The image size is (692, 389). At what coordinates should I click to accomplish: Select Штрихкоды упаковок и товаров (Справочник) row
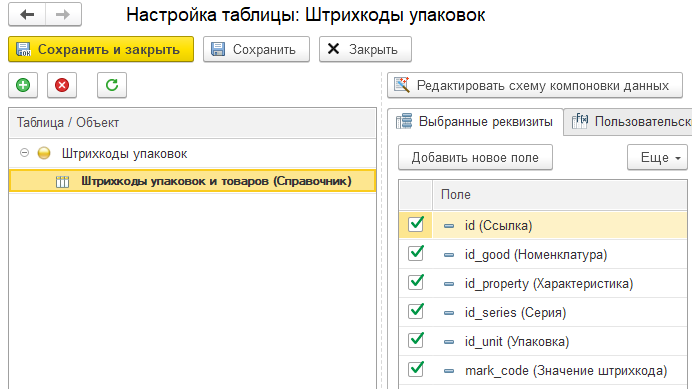pyautogui.click(x=192, y=181)
